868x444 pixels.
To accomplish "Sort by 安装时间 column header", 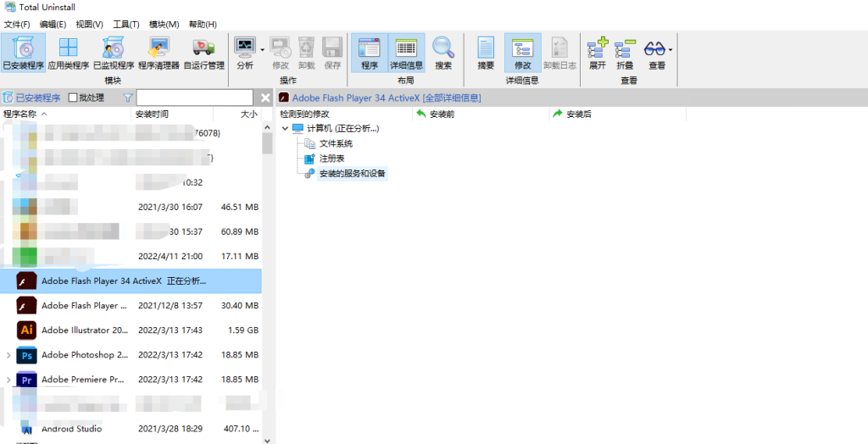I will [172, 114].
